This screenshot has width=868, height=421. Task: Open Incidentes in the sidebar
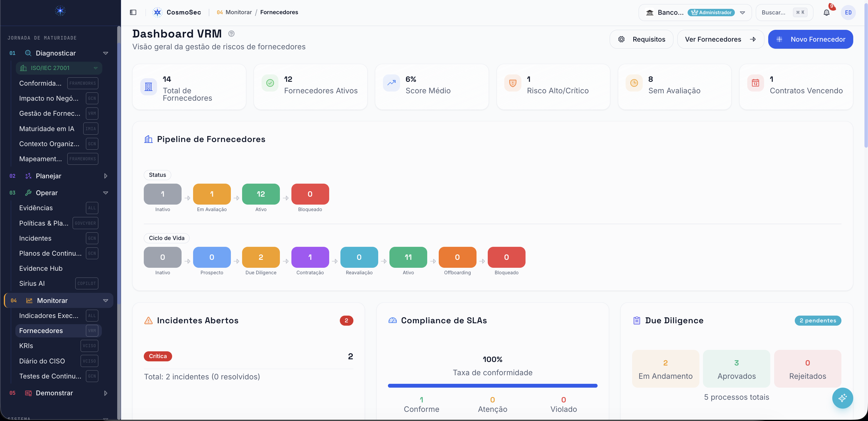click(59, 238)
